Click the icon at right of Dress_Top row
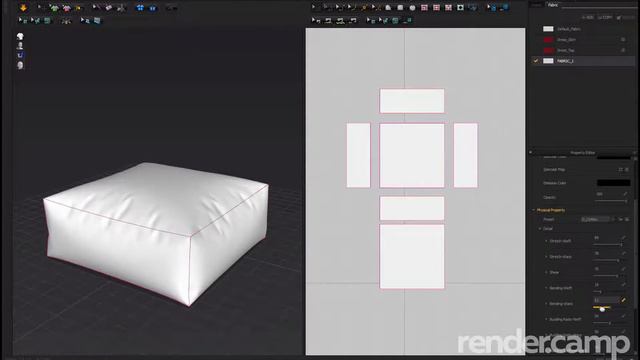Screen dimensions: 640x360 pyautogui.click(x=623, y=50)
